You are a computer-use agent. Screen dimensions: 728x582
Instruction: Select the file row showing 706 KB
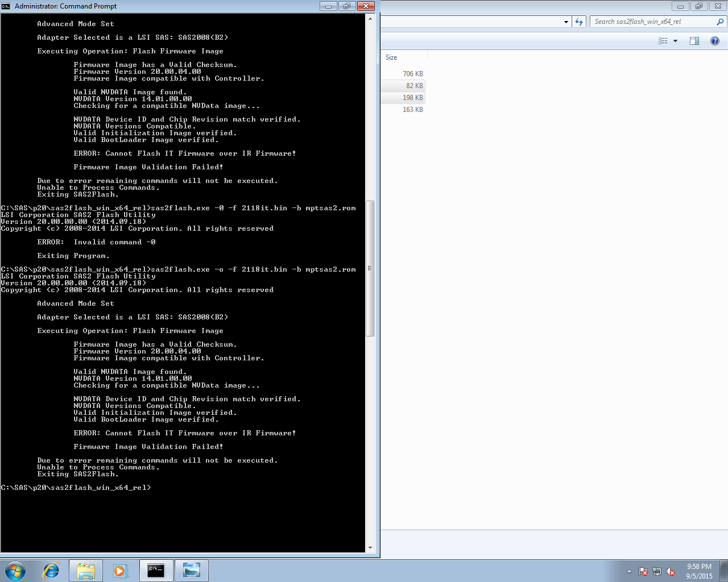(404, 74)
